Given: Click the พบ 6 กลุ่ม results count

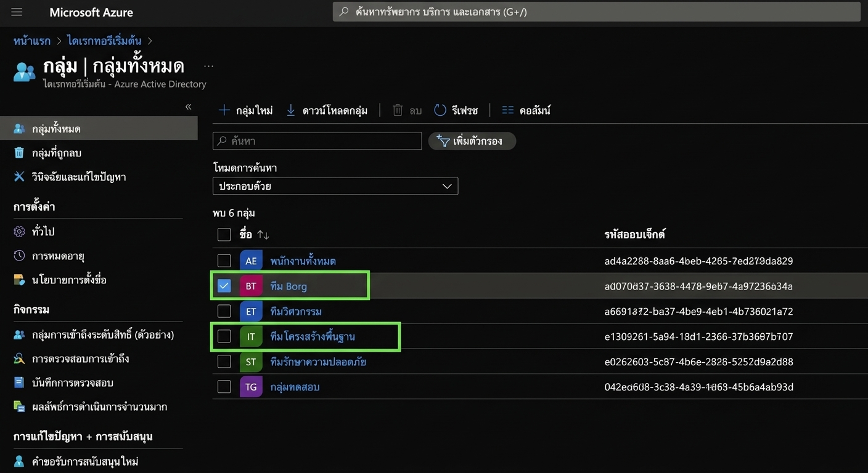Looking at the screenshot, I should pyautogui.click(x=234, y=213).
